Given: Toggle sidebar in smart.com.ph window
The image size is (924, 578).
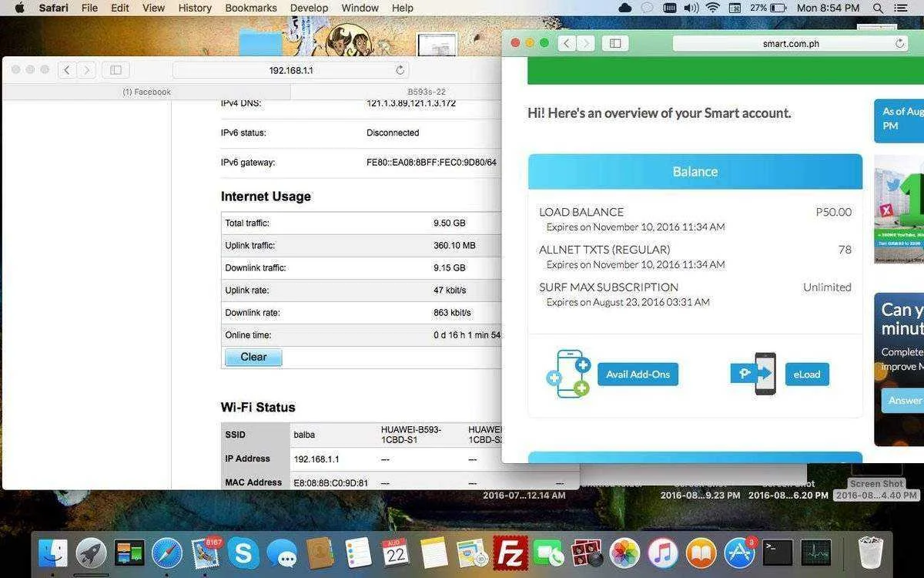Looking at the screenshot, I should [615, 43].
